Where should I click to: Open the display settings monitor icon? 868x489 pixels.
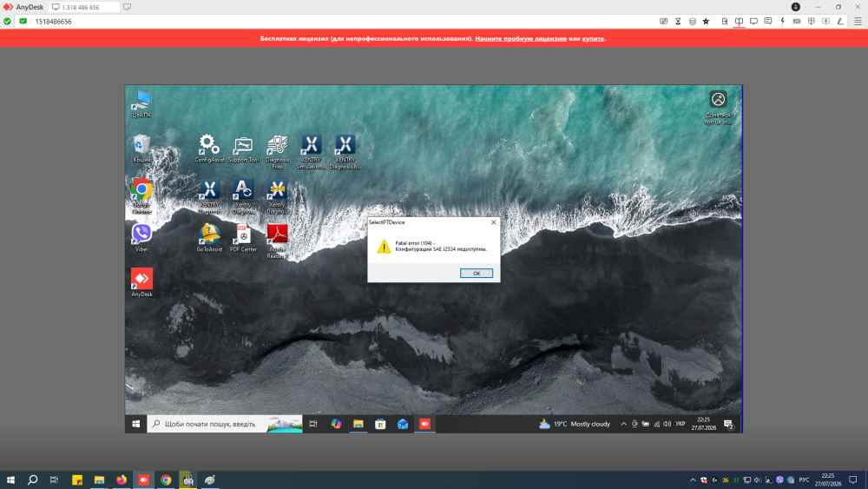click(753, 21)
